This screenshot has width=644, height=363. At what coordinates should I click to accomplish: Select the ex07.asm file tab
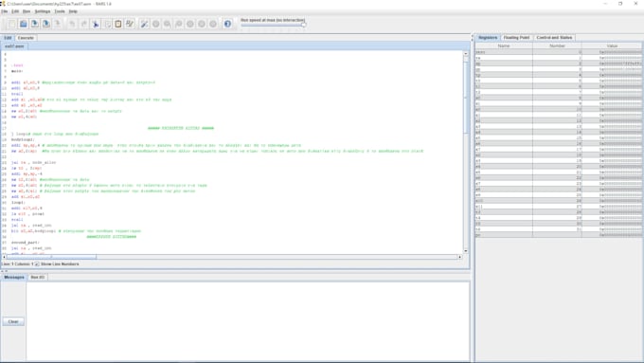pyautogui.click(x=14, y=46)
